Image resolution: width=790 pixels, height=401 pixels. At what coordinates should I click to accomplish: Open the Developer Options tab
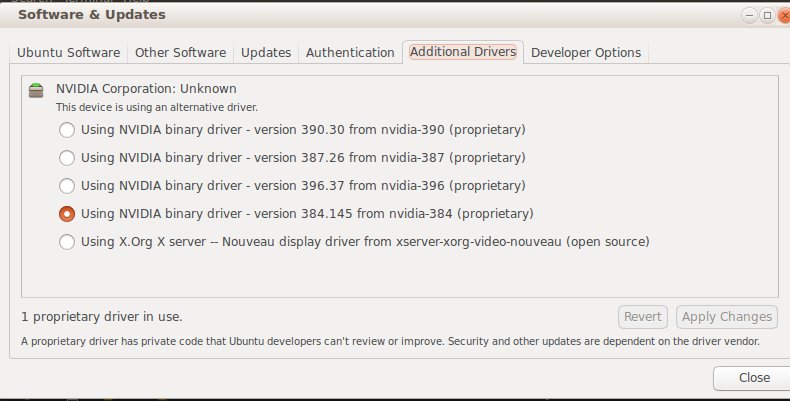point(586,53)
